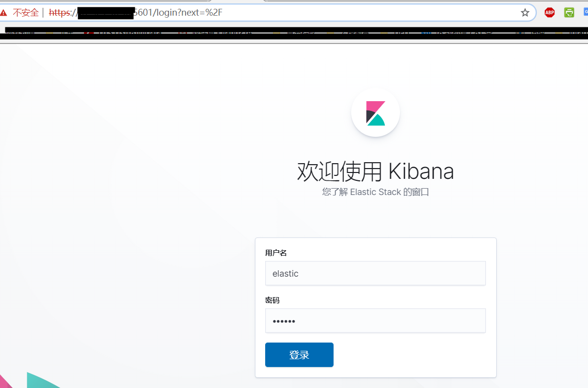Click the red security warning triangle icon

[x=4, y=13]
